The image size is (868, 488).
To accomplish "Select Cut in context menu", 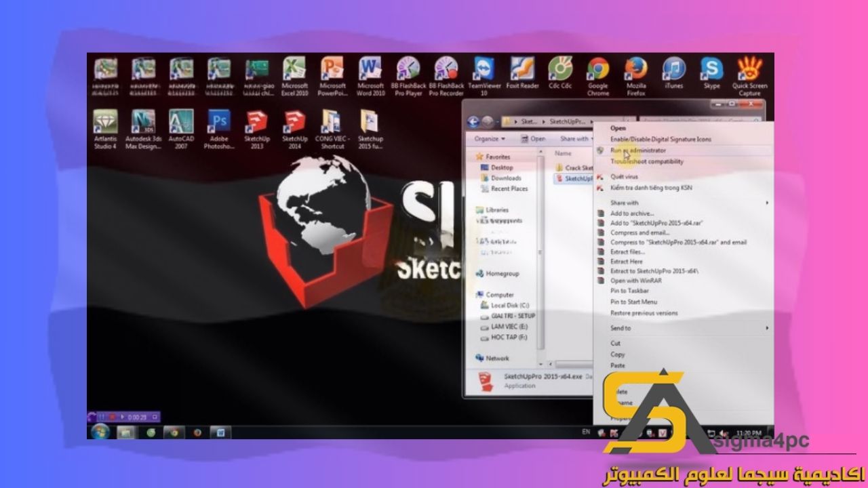I will (x=615, y=343).
